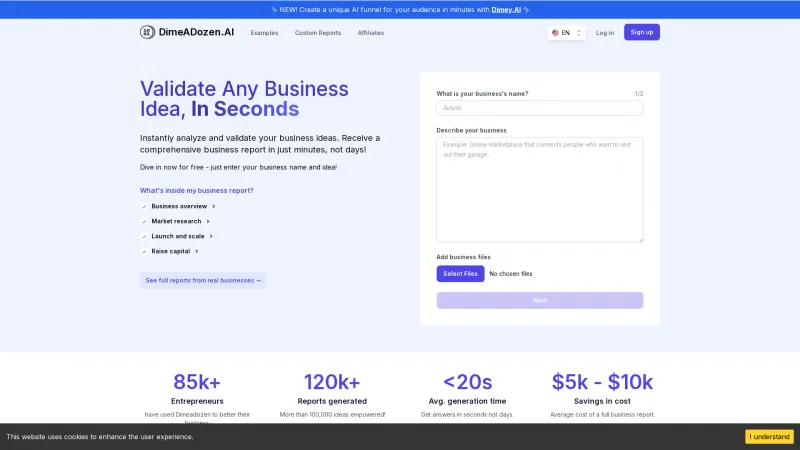Screen dimensions: 800x450
Task: Open the Examples menu item
Action: [264, 33]
